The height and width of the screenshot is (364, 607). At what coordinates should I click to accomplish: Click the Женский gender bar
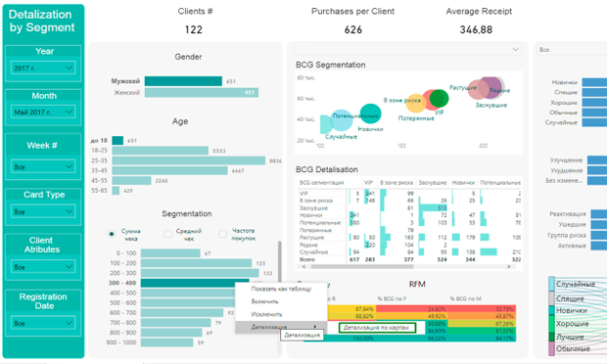tap(202, 92)
